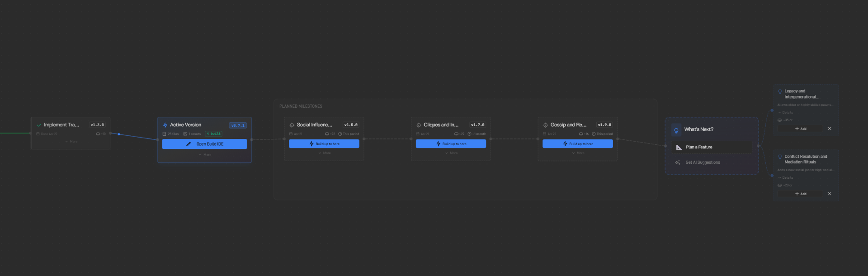
Task: Click 'Allows older or highly skilled pawns' description
Action: (806, 105)
